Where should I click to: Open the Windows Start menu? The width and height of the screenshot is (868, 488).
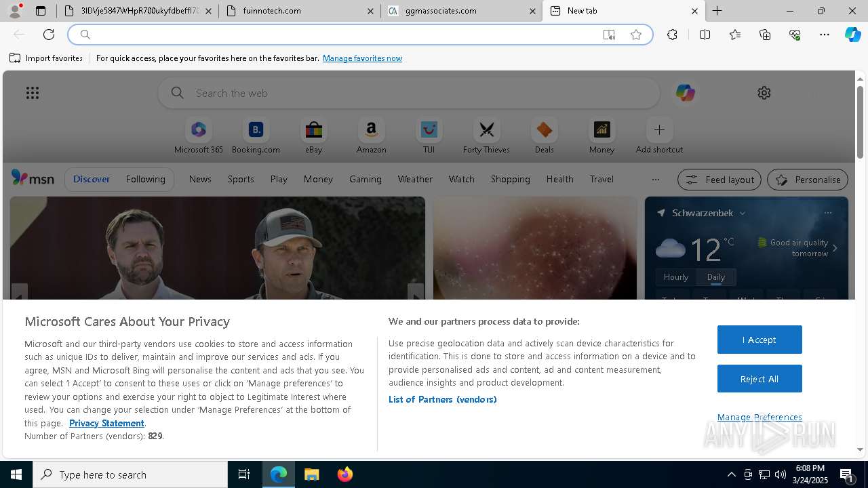point(16,474)
